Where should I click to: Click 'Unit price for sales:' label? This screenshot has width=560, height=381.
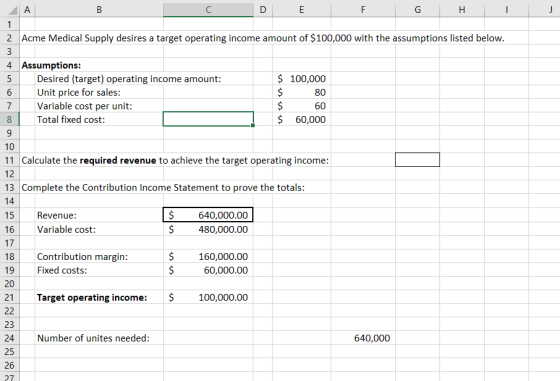click(x=79, y=92)
